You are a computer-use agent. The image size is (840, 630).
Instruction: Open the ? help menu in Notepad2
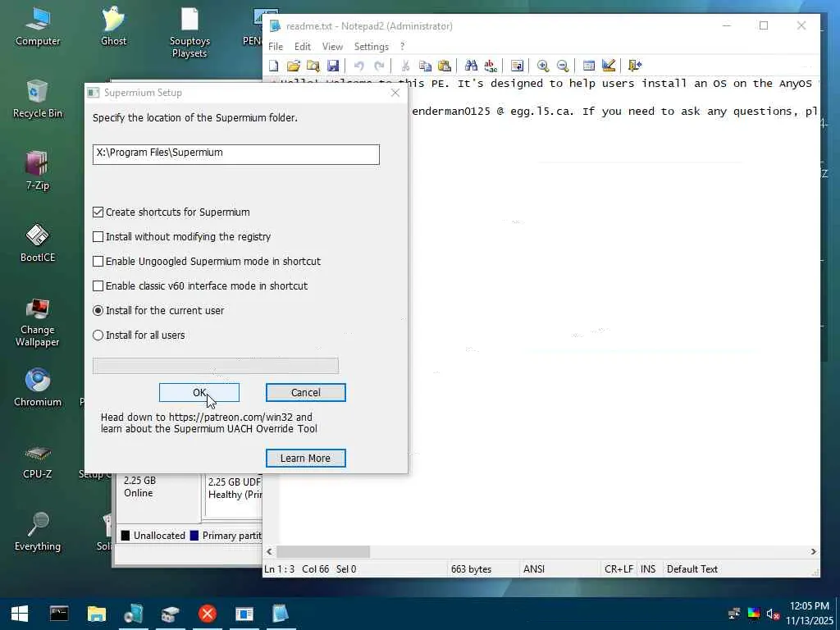(402, 47)
